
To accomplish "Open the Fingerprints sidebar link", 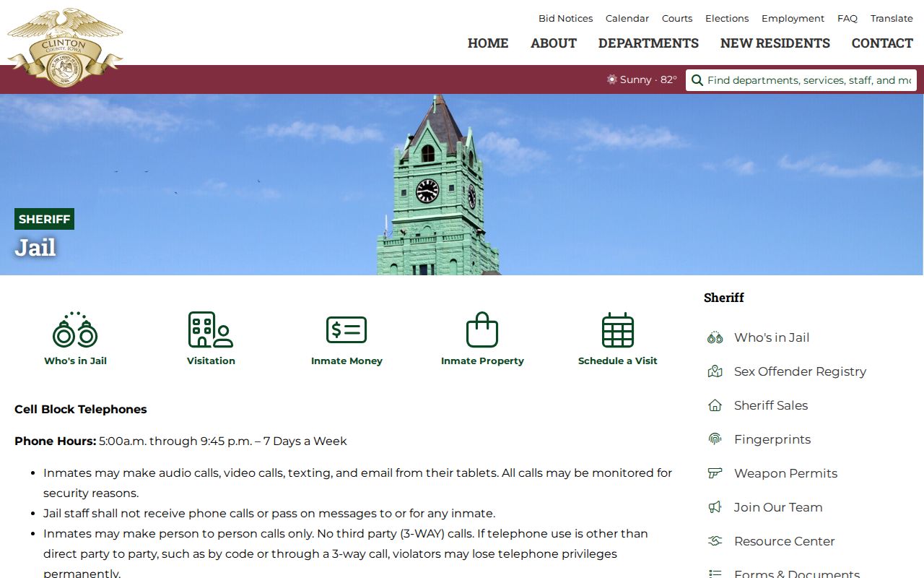I will pos(772,439).
